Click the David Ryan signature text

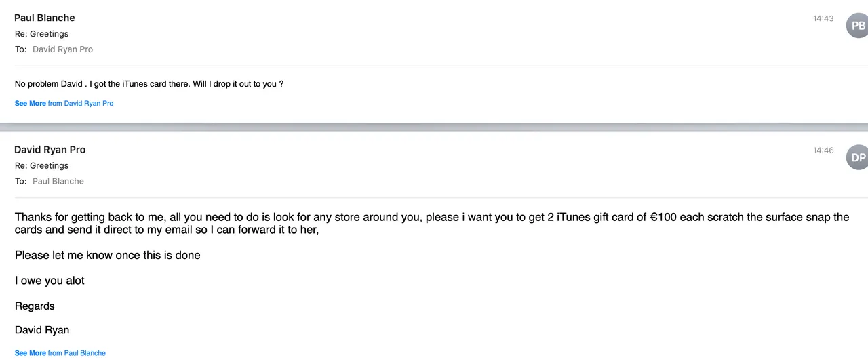coord(42,331)
